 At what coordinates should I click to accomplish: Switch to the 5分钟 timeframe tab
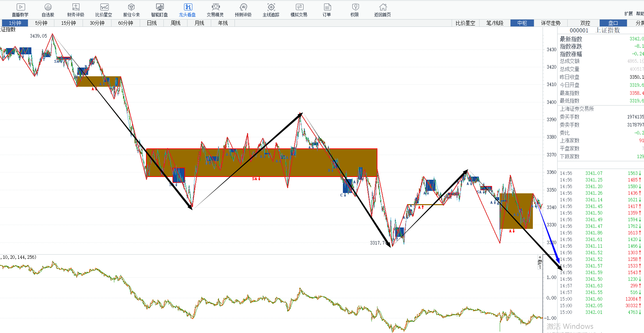[x=41, y=23]
